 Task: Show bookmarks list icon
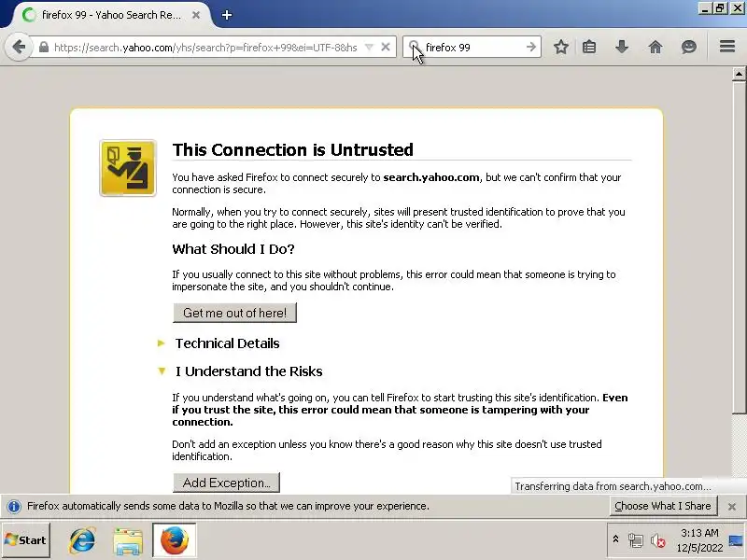click(589, 47)
